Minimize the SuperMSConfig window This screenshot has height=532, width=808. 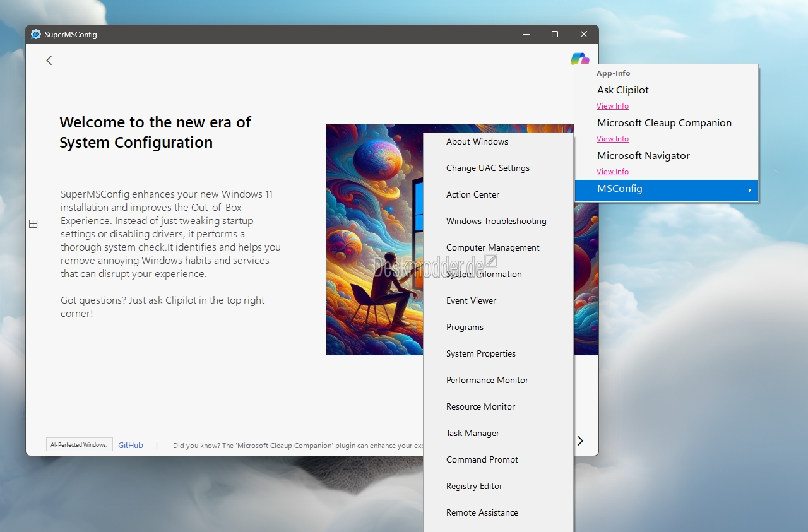[x=526, y=35]
